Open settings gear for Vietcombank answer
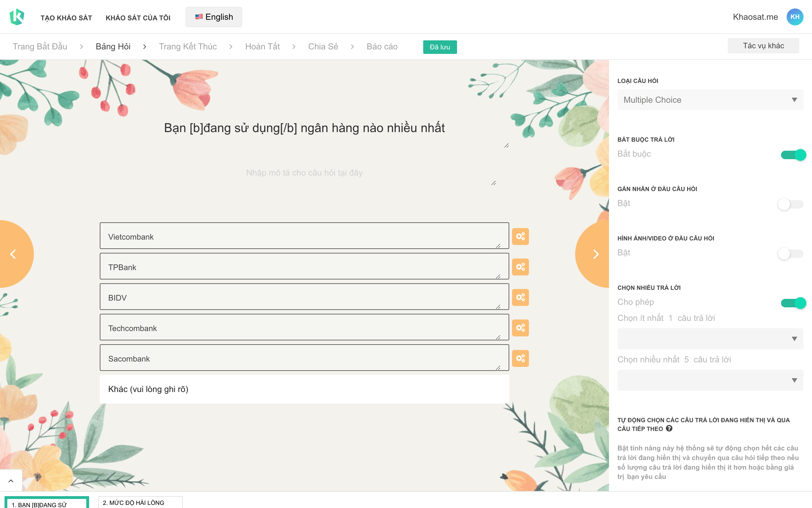812x508 pixels. coord(520,237)
